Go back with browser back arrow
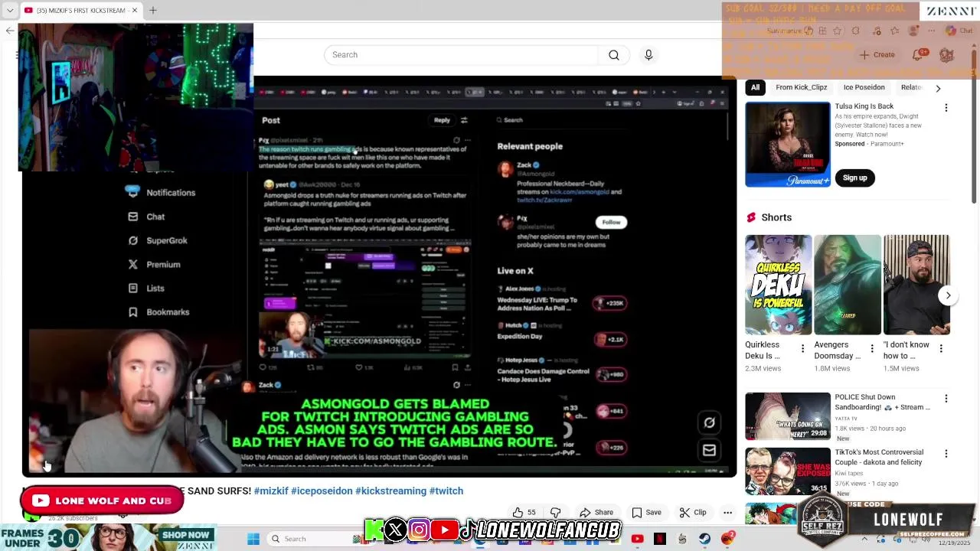 pos(9,31)
